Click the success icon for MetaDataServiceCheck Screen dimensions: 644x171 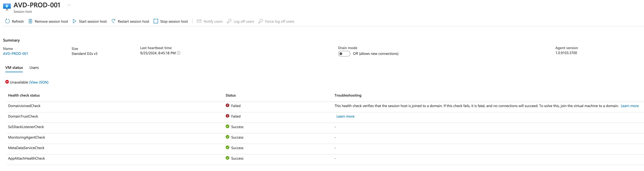(x=227, y=148)
